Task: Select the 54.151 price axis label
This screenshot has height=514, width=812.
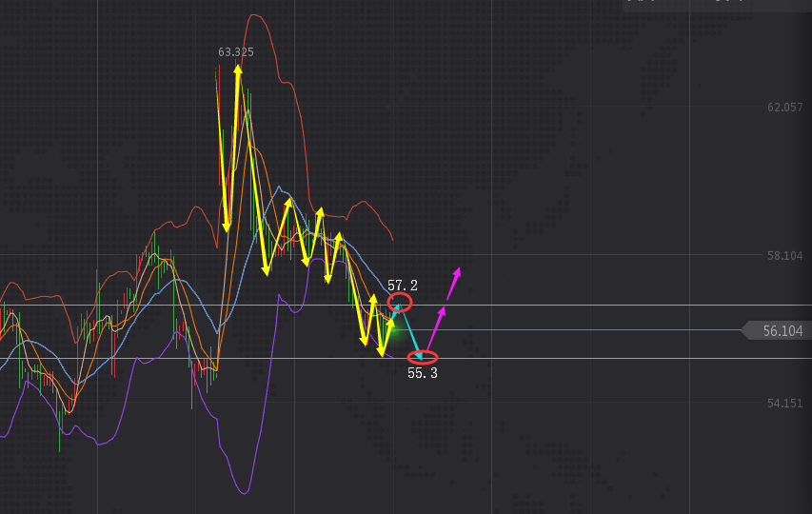Action: 784,404
